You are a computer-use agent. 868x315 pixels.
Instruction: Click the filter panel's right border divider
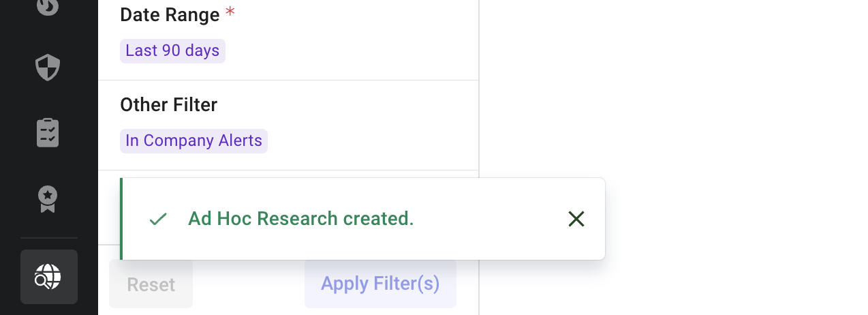[479, 102]
